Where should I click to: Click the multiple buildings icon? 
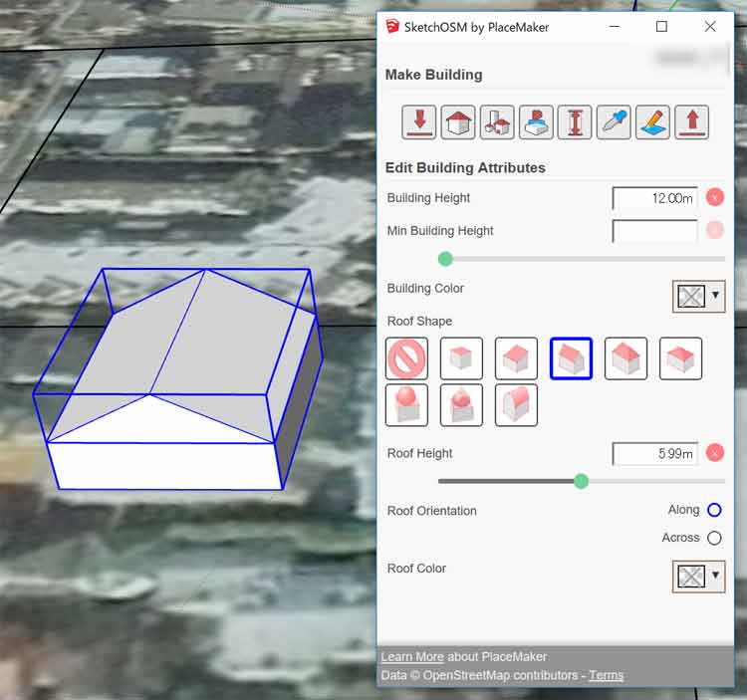(497, 122)
